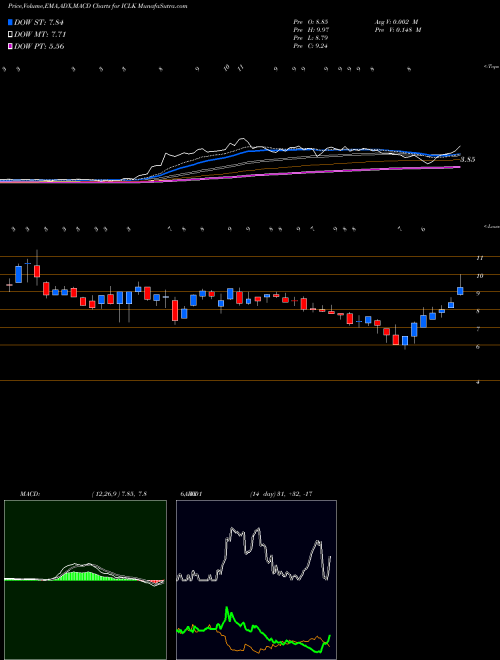Screen dimensions: 500x660
Task: Click the price axis label 9
Action: tap(478, 294)
